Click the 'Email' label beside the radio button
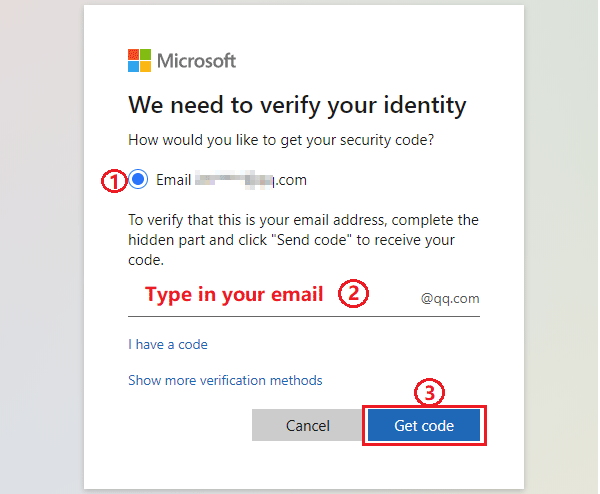The width and height of the screenshot is (600, 494). 173,180
